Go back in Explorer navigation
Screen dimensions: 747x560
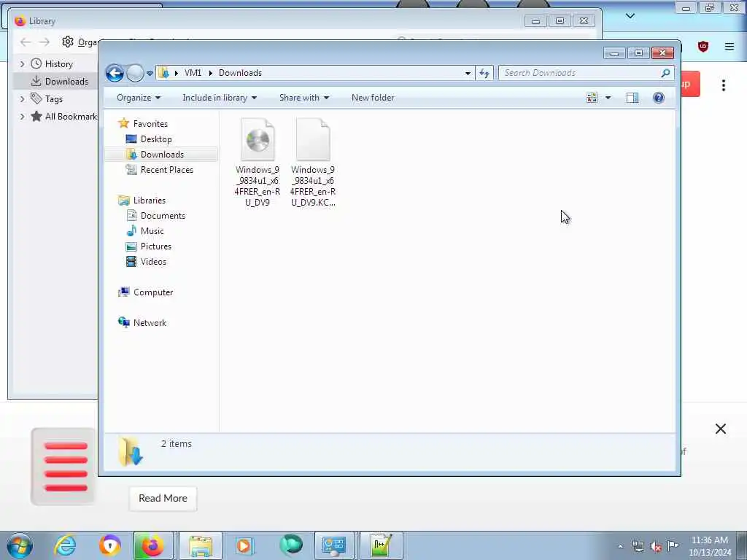[115, 73]
